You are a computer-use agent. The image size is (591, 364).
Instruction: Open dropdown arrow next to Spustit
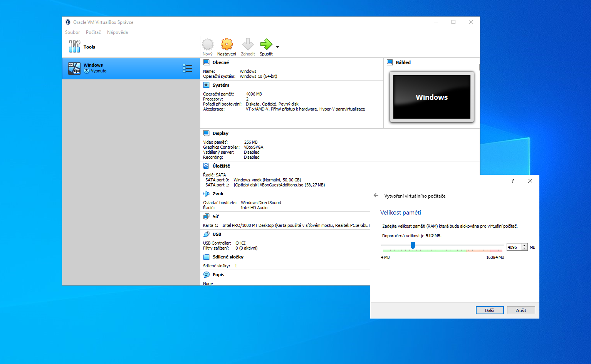[277, 47]
